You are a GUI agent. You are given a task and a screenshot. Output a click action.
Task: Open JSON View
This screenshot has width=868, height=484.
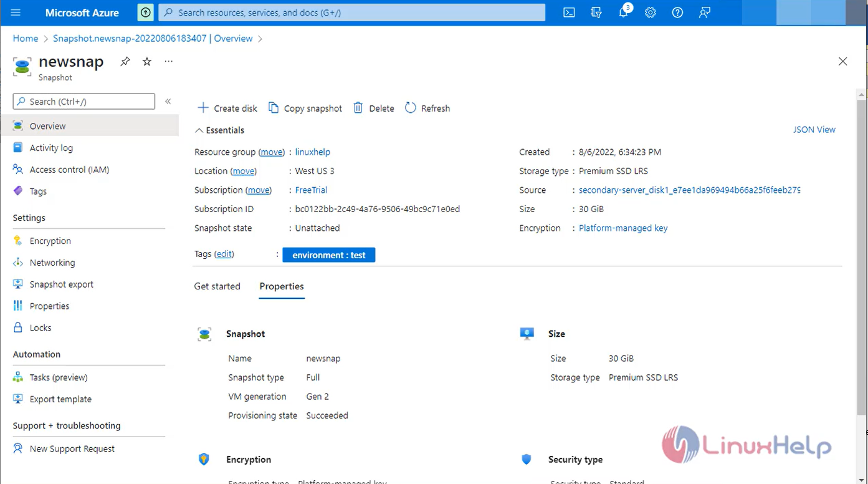point(814,130)
